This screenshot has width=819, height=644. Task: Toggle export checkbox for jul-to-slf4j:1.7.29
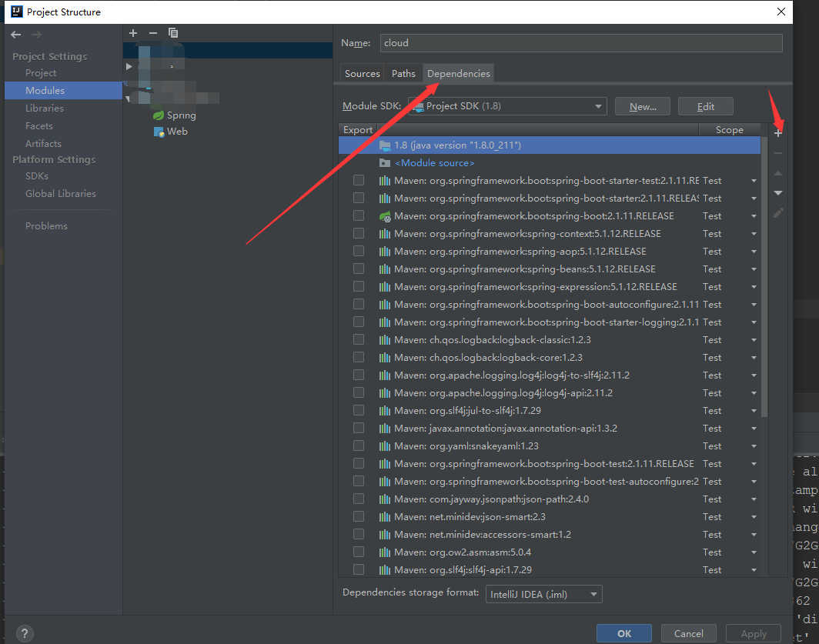(x=359, y=411)
